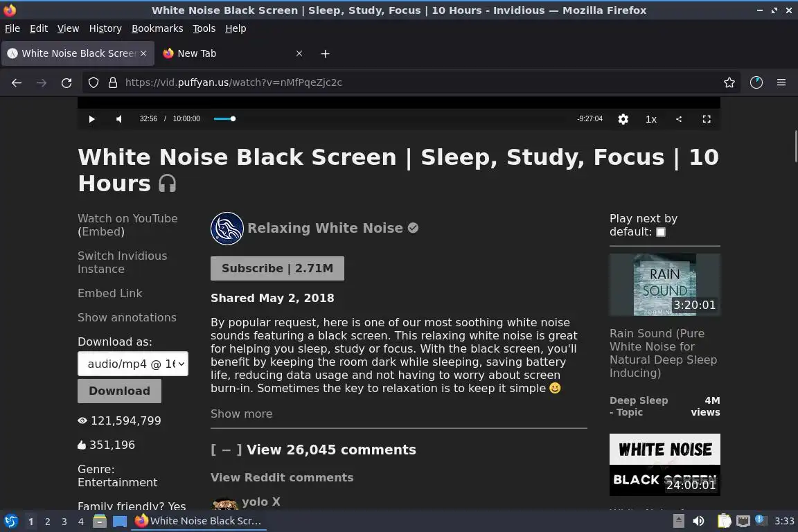
Task: Go back with the browser back arrow
Action: (x=17, y=82)
